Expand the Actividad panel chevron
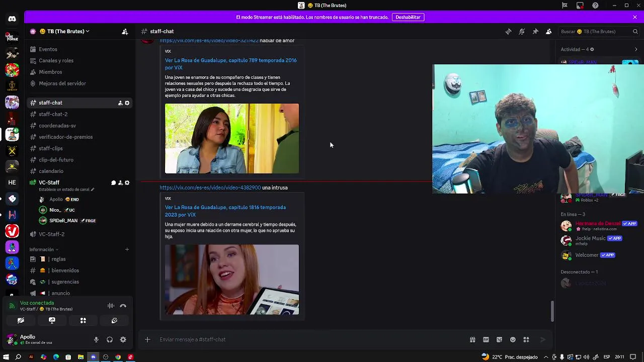The image size is (644, 362). pos(636,49)
